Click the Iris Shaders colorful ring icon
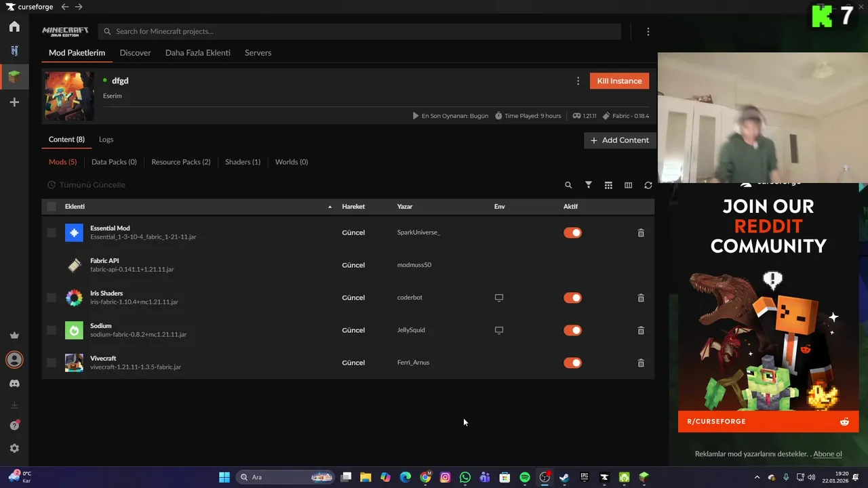 pyautogui.click(x=74, y=298)
